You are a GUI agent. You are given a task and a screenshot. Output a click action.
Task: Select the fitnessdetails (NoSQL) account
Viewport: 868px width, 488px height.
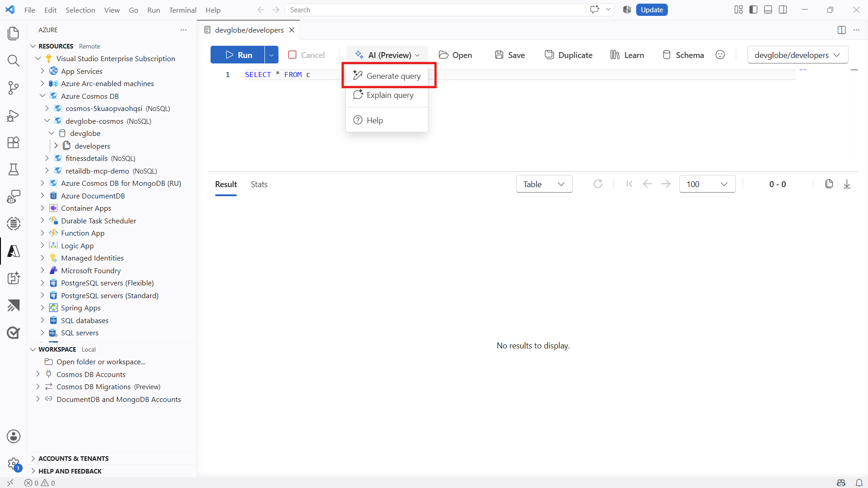click(x=101, y=158)
